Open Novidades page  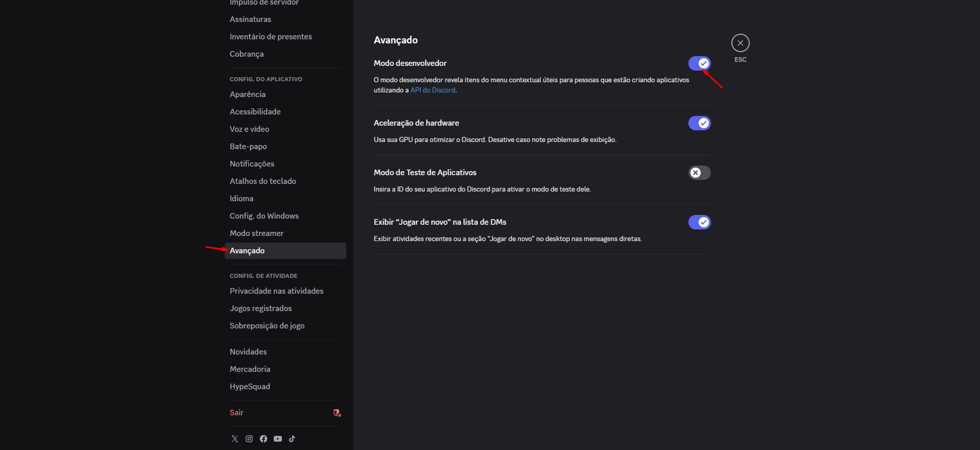pos(285,352)
